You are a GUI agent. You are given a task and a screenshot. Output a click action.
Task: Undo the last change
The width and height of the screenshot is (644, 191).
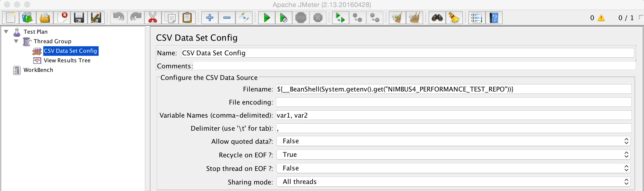(118, 18)
